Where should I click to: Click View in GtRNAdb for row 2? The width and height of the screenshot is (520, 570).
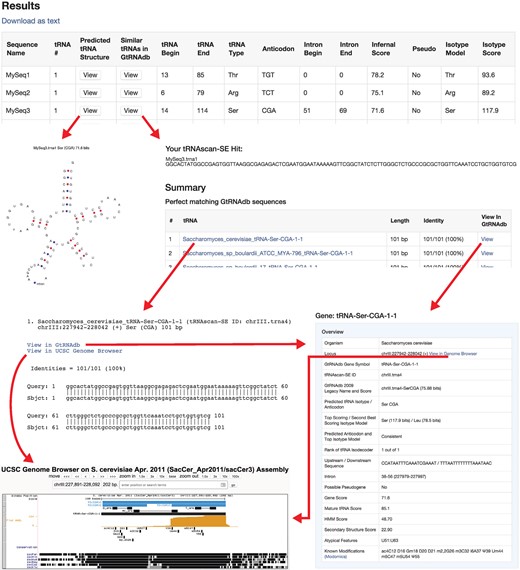click(487, 253)
